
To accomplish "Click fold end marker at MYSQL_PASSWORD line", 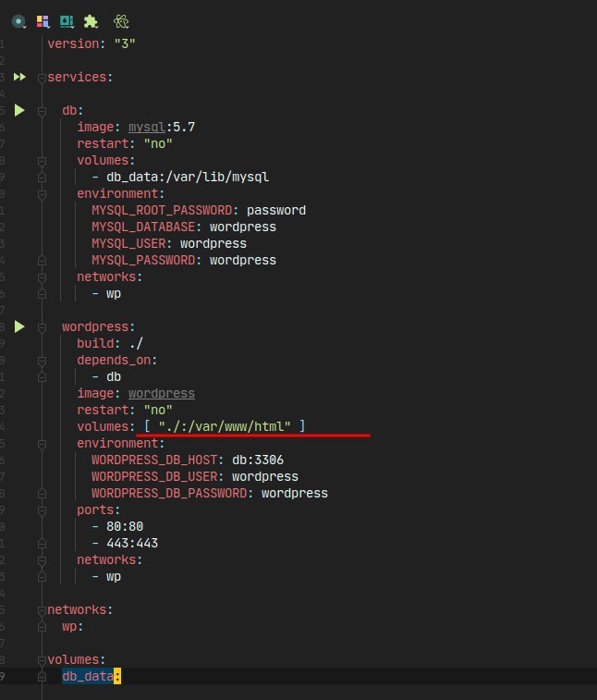I will coord(42,260).
